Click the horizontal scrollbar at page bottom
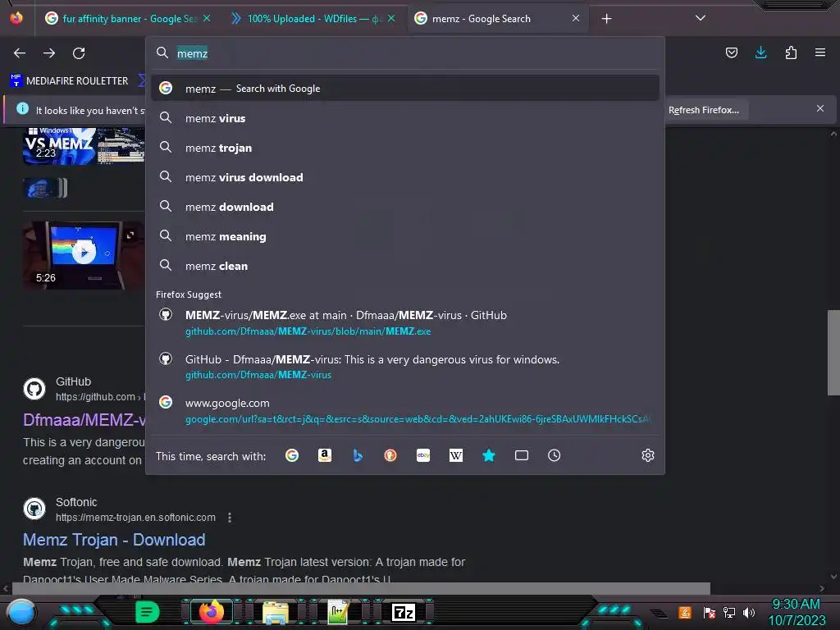Screen dimensions: 840x630 361,588
